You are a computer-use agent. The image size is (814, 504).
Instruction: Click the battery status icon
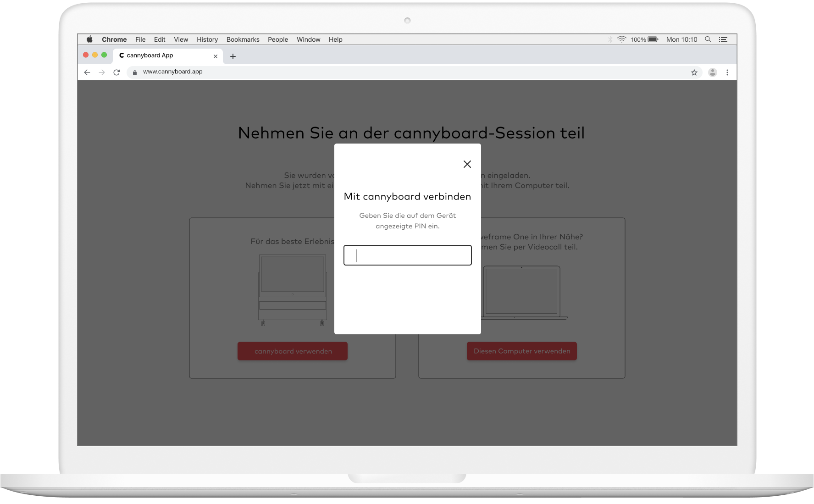[x=653, y=39]
